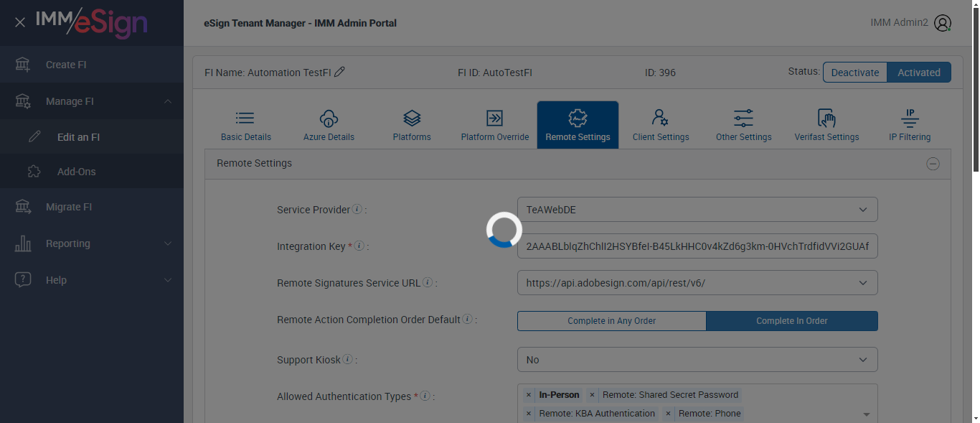Expand the Help menu chevron
This screenshot has width=980, height=423.
coord(168,280)
